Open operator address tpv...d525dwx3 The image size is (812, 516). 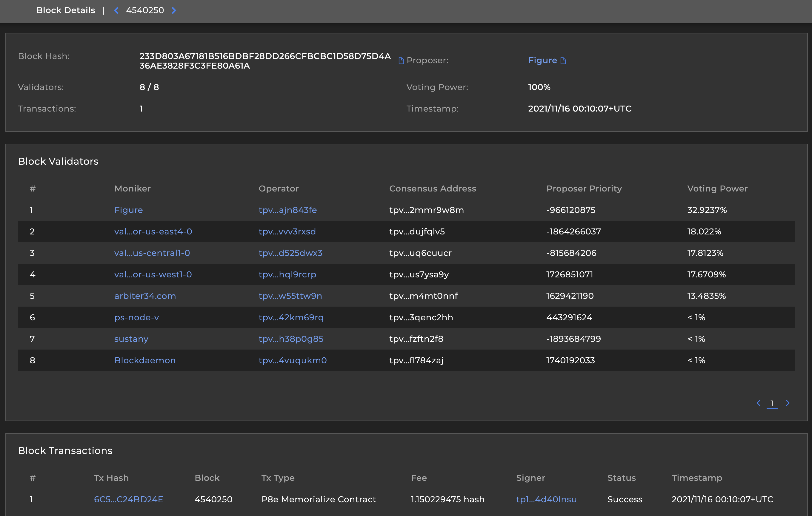click(x=290, y=253)
